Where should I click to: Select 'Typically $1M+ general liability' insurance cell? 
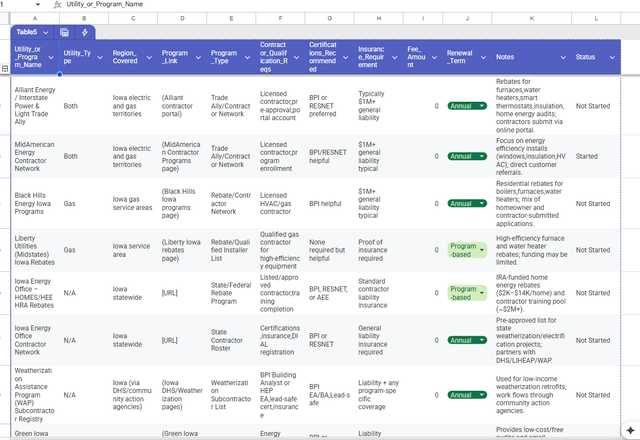379,106
